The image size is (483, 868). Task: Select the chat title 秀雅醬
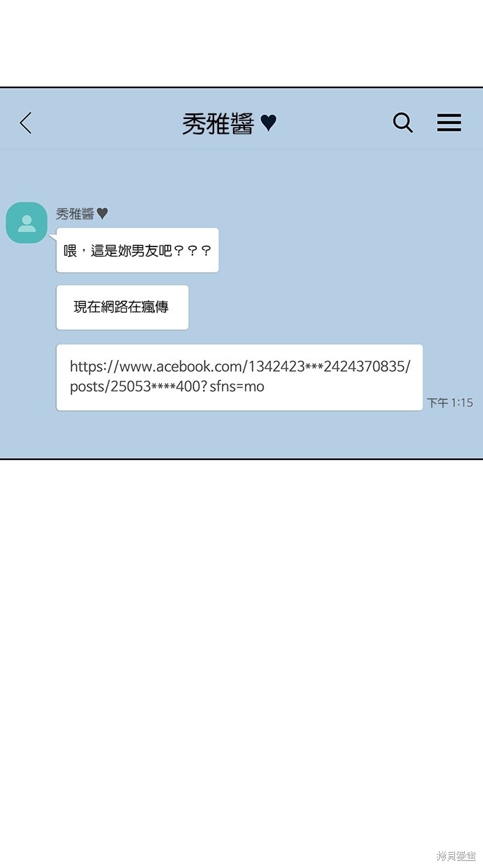[218, 124]
